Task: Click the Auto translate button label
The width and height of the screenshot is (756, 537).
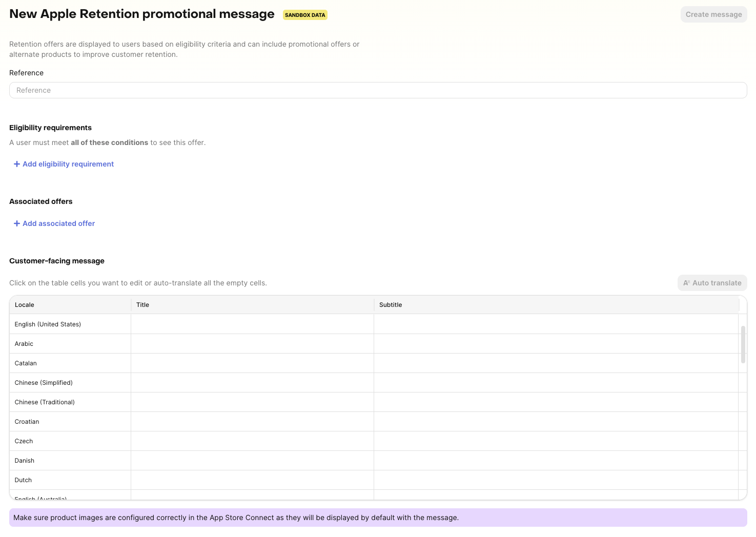Action: (x=717, y=283)
